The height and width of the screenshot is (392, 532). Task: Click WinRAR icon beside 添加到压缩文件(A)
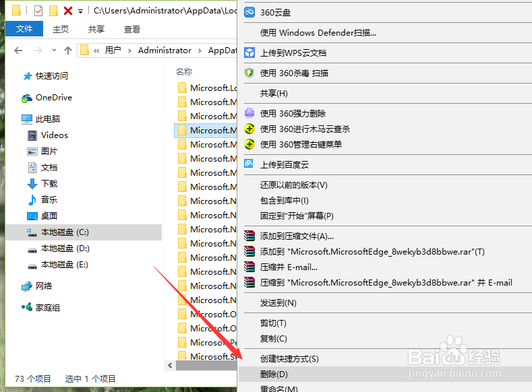tap(249, 236)
